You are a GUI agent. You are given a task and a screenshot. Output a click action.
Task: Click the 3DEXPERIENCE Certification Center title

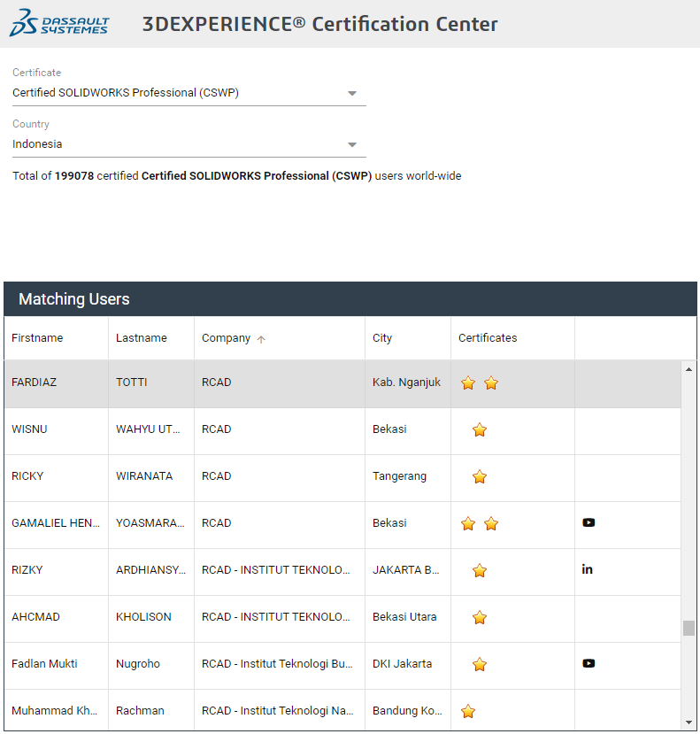pos(320,24)
